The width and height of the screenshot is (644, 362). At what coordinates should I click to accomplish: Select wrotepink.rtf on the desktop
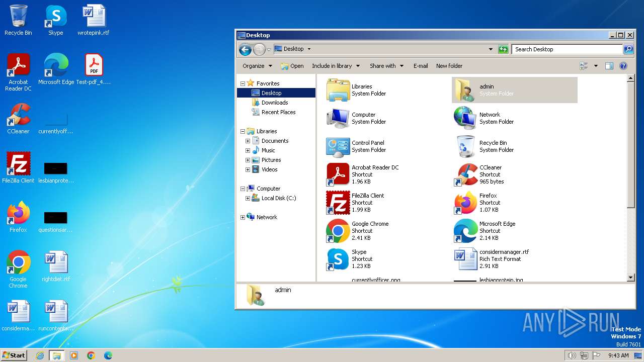click(94, 20)
